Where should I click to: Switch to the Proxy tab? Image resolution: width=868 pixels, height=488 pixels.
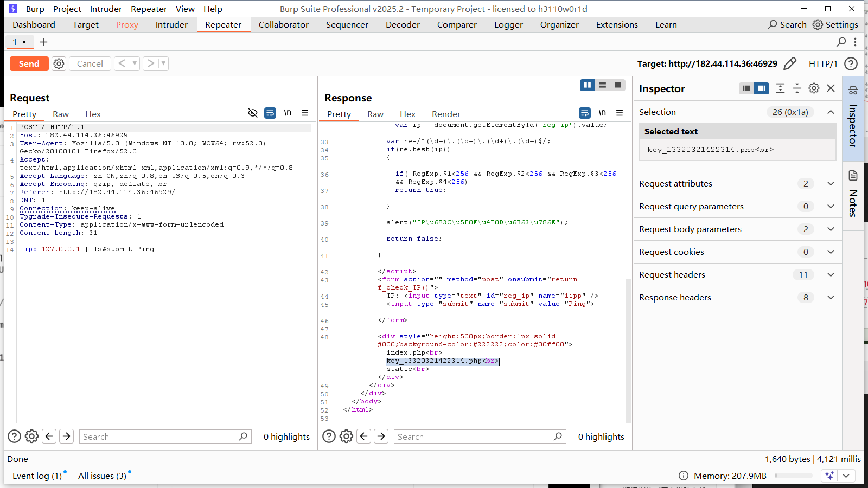[x=127, y=24]
